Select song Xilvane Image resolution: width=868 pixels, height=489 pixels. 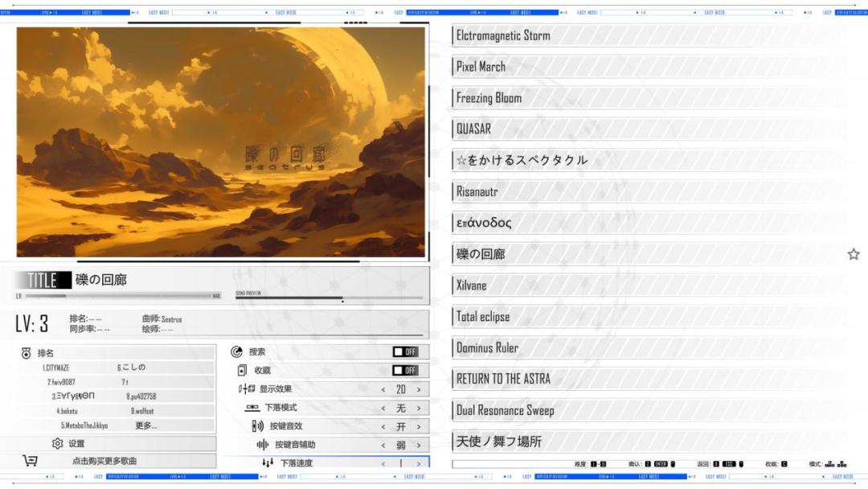(649, 286)
